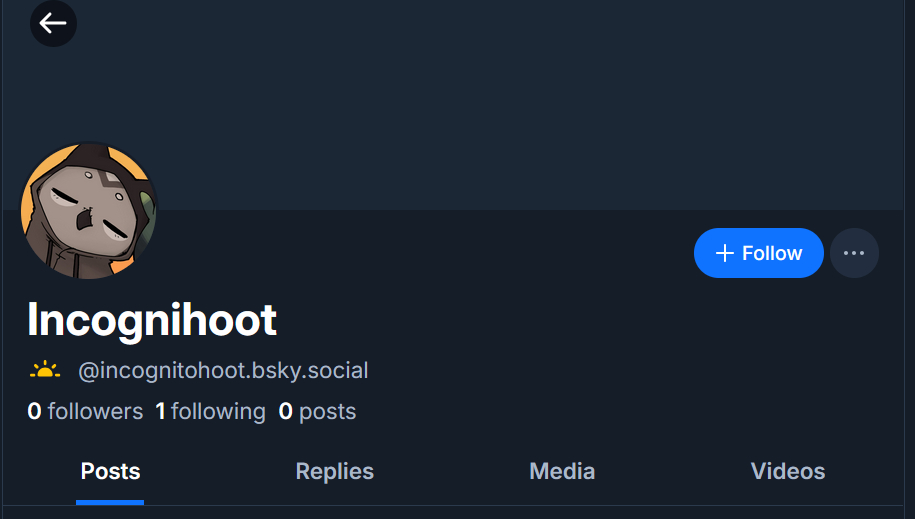
Task: Click the blue underline beneath Posts tab
Action: tap(110, 502)
